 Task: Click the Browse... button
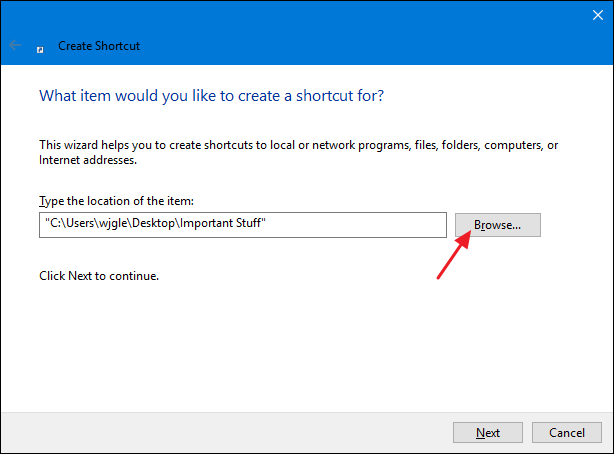pyautogui.click(x=497, y=225)
